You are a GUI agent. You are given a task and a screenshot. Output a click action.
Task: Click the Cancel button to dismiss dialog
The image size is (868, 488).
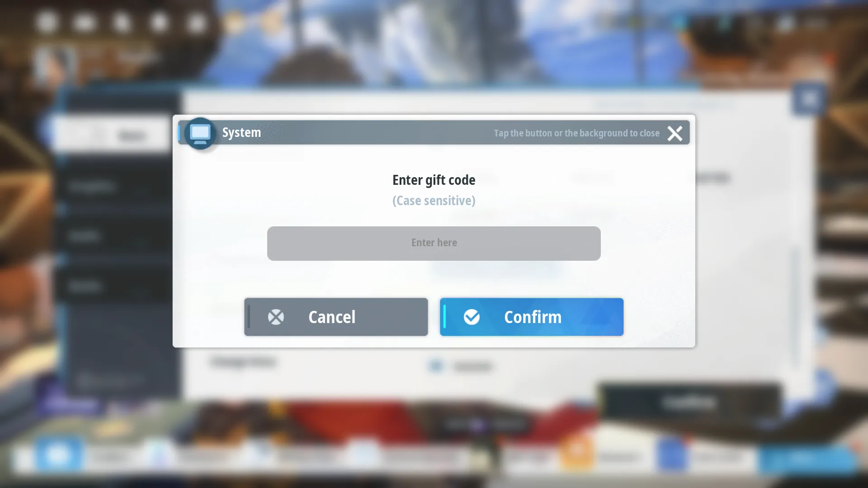coord(335,316)
